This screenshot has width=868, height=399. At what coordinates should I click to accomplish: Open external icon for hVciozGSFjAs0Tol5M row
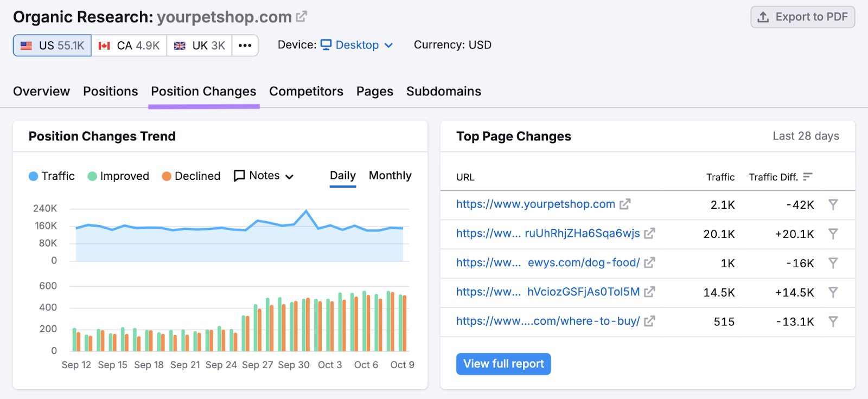pyautogui.click(x=649, y=292)
